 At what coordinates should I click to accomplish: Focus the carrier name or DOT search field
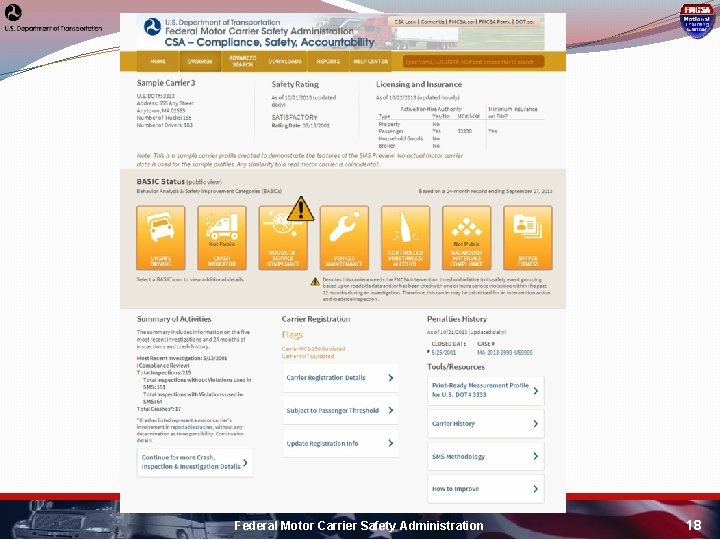473,62
